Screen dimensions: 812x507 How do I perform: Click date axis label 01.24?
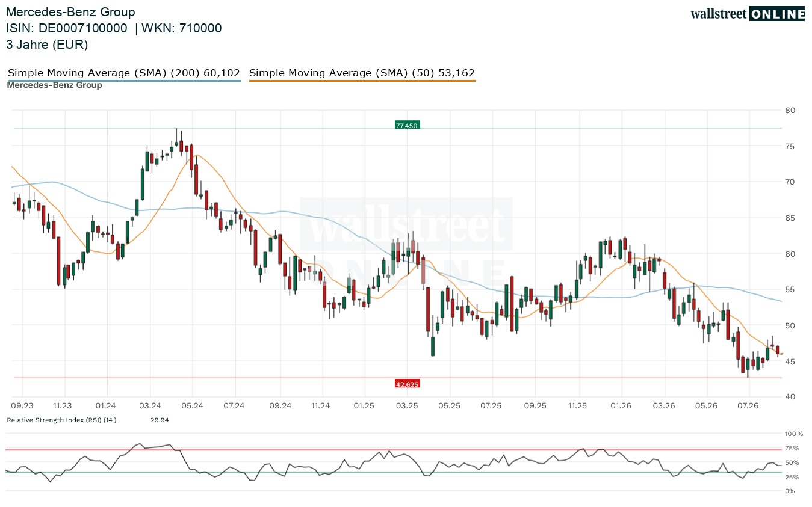point(105,406)
